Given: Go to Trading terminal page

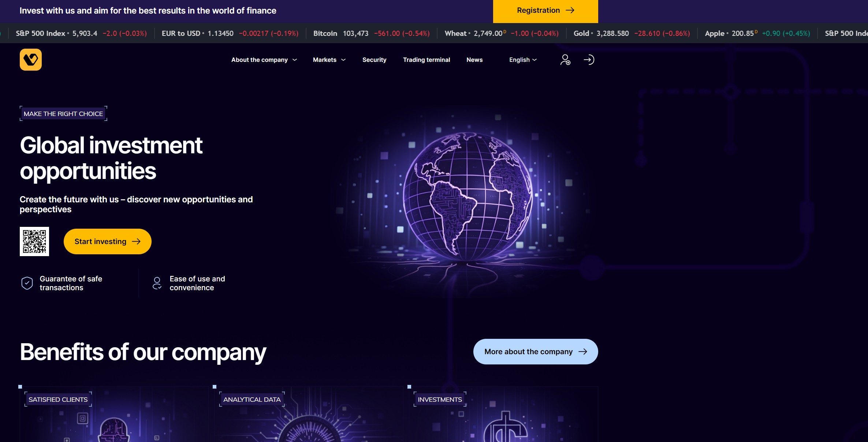Looking at the screenshot, I should point(426,60).
